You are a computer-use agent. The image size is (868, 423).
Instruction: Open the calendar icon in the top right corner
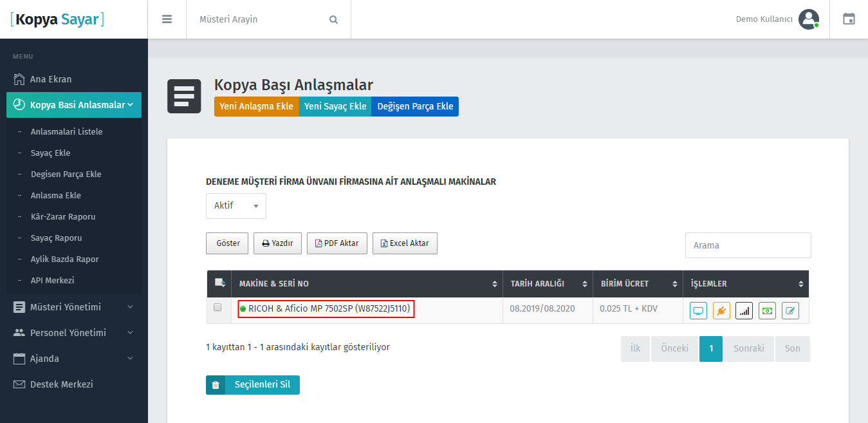849,19
